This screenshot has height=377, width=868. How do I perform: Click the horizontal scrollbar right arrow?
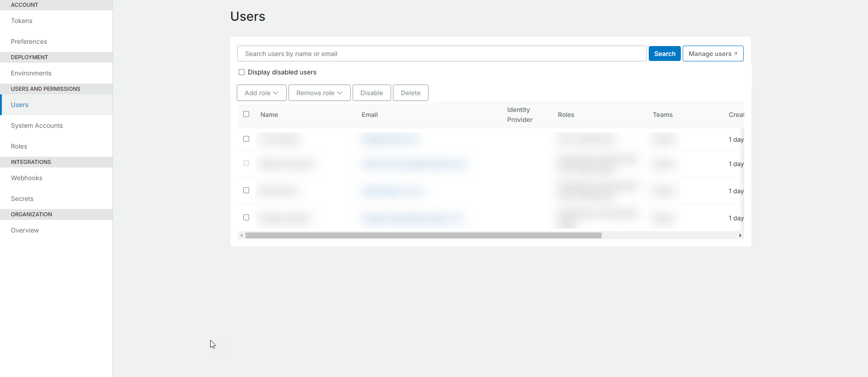[x=740, y=236]
